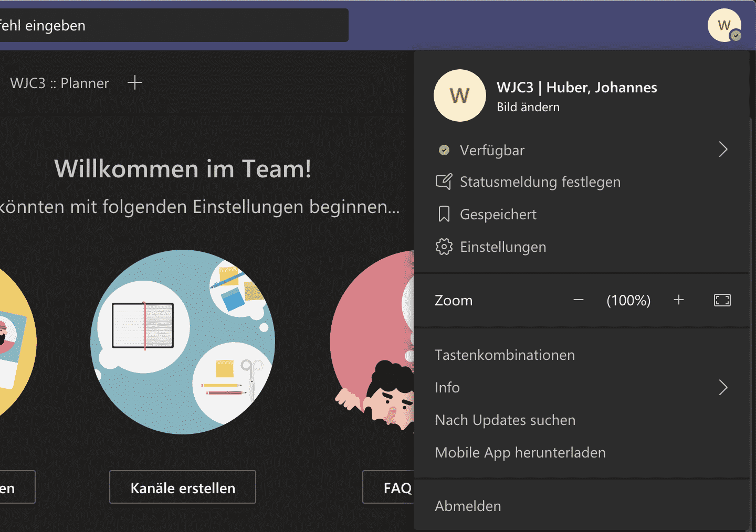Click the profile avatar in the title bar
Screen dimensions: 756x532
coord(724,25)
